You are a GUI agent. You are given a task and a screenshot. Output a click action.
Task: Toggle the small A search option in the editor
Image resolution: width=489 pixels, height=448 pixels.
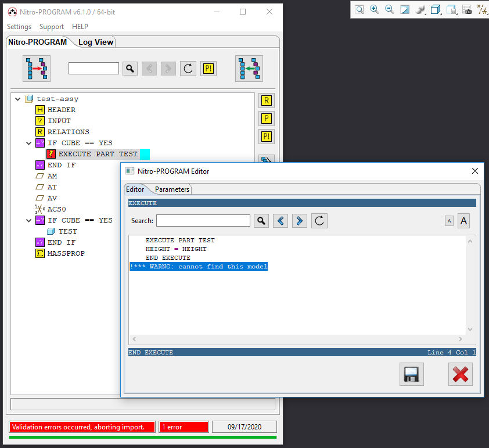point(448,221)
